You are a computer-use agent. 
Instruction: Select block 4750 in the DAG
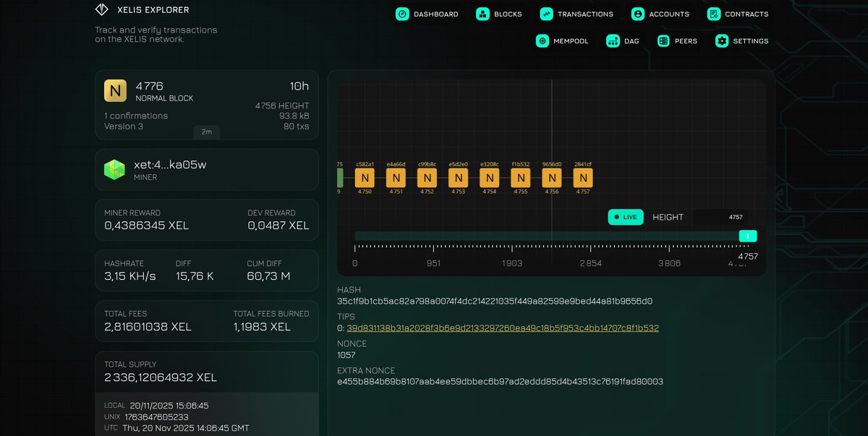pyautogui.click(x=365, y=178)
